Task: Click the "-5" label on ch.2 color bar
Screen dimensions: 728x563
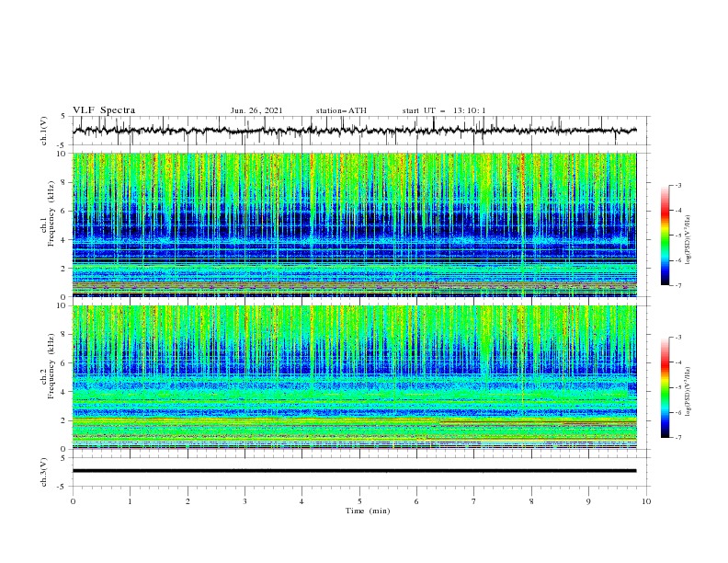Action: pyautogui.click(x=677, y=387)
